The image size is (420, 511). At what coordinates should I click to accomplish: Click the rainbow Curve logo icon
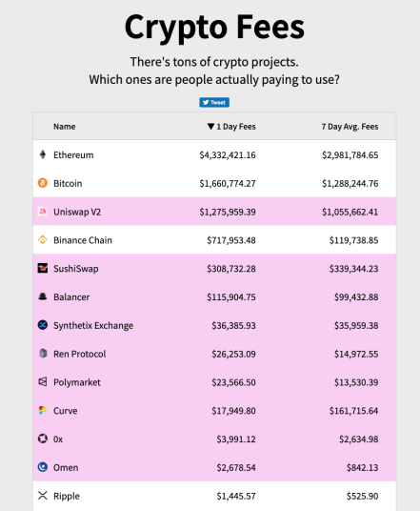pyautogui.click(x=43, y=410)
